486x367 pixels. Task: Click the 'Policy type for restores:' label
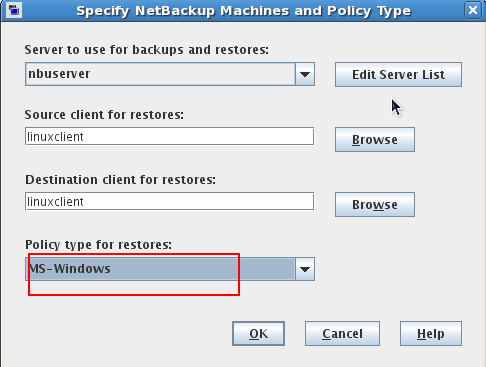point(98,245)
